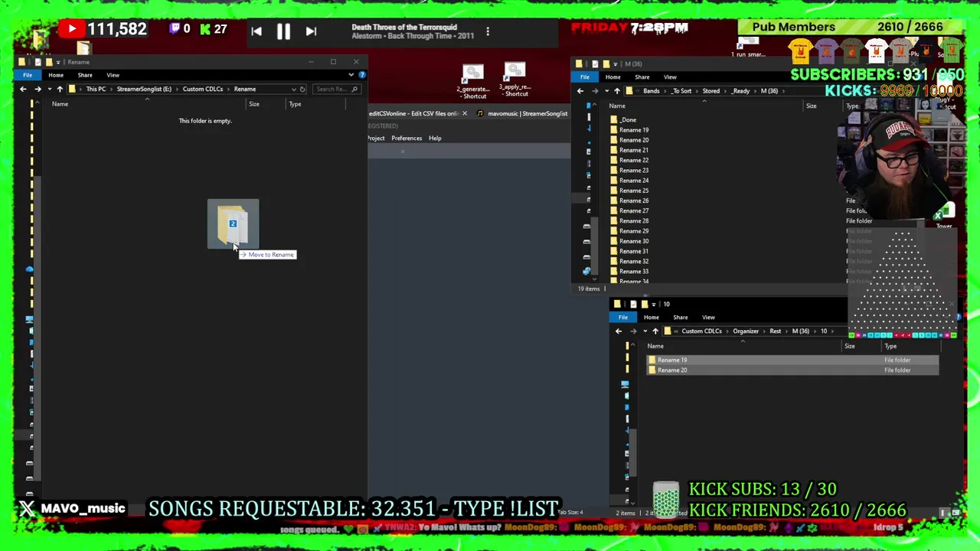The height and width of the screenshot is (551, 980).
Task: Open the 3_apply_re Shortcut desktop icon
Action: [515, 80]
